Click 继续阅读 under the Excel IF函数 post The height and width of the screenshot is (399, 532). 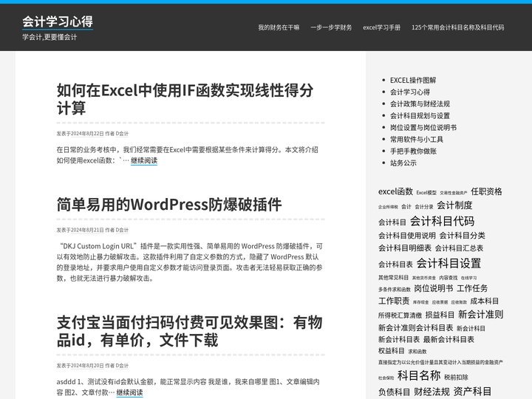144,160
